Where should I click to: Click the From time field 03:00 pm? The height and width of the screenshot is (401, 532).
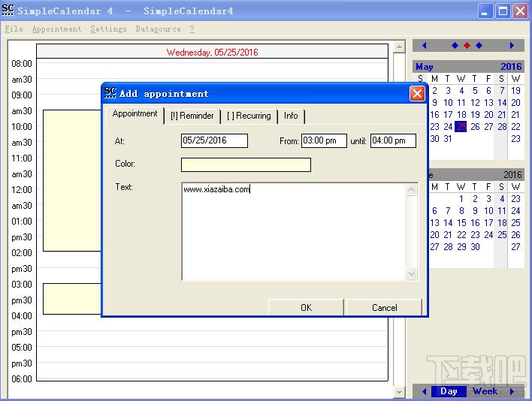tap(324, 140)
